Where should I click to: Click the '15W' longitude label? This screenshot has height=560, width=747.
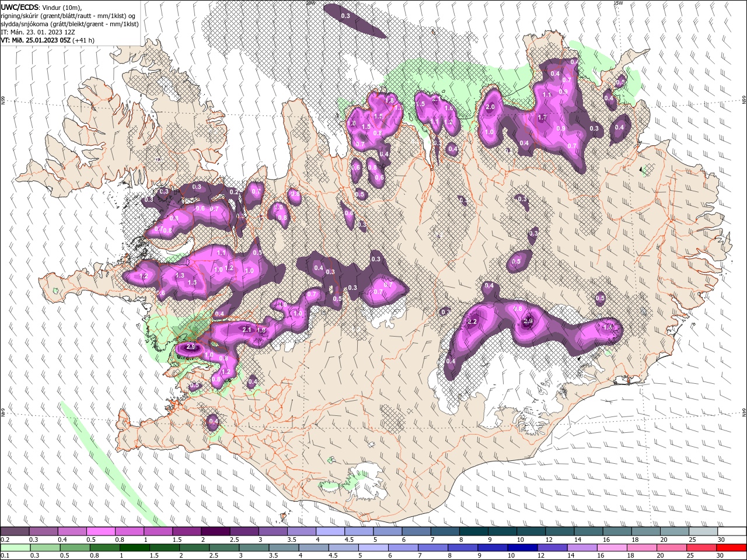[x=618, y=3]
